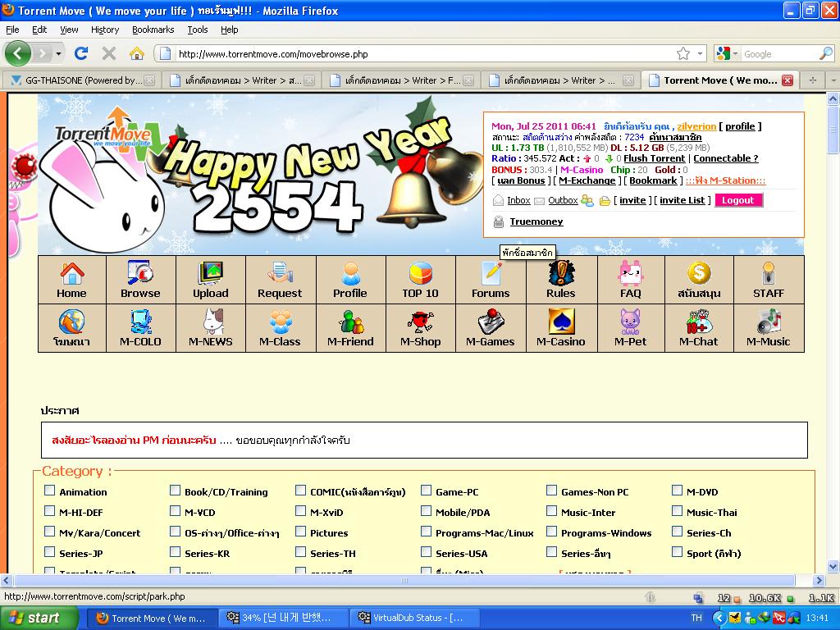This screenshot has height=630, width=840.
Task: Open the M-Chat icon
Action: 699,322
